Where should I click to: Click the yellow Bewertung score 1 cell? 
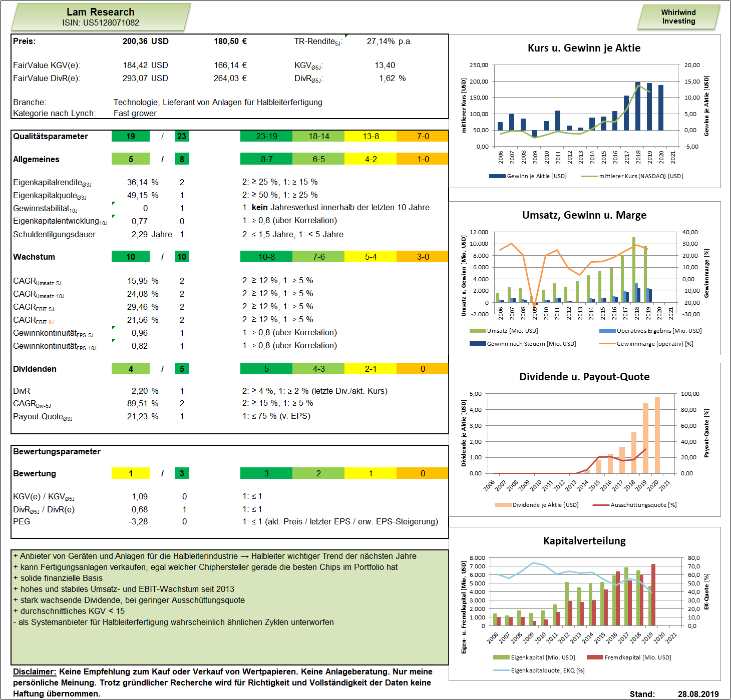click(x=131, y=473)
